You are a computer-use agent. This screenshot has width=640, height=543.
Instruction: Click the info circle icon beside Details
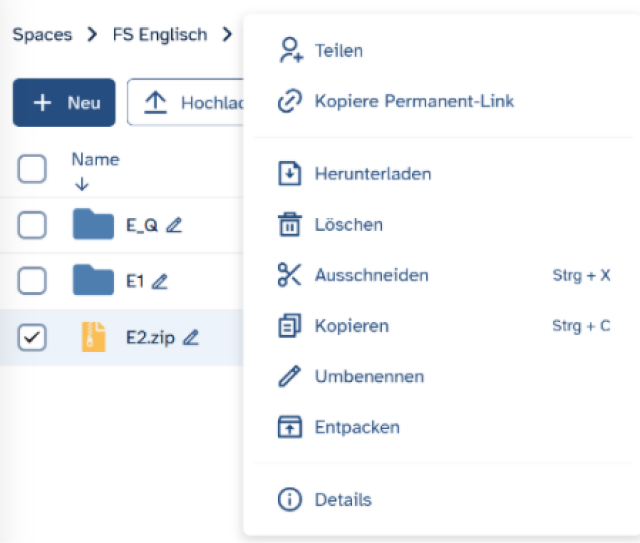pyautogui.click(x=289, y=500)
